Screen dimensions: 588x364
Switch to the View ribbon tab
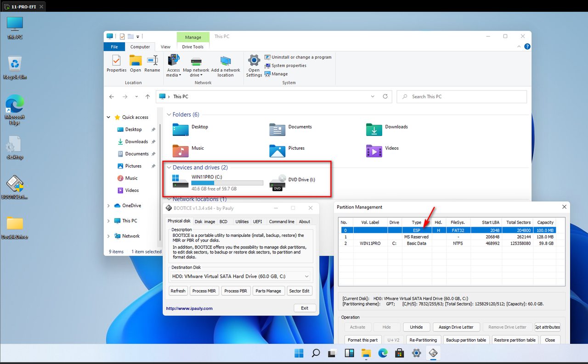(165, 47)
